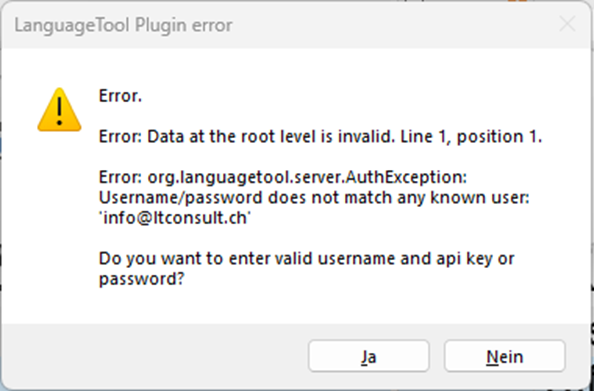The image size is (594, 391).
Task: Click gray footer area left of Ja
Action: 155,356
